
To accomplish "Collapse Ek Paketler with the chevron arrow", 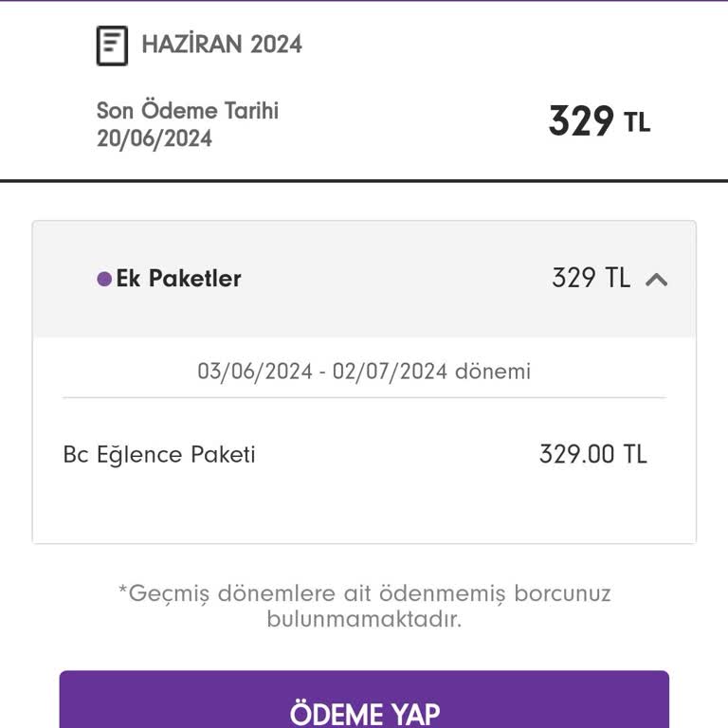I will point(657,280).
